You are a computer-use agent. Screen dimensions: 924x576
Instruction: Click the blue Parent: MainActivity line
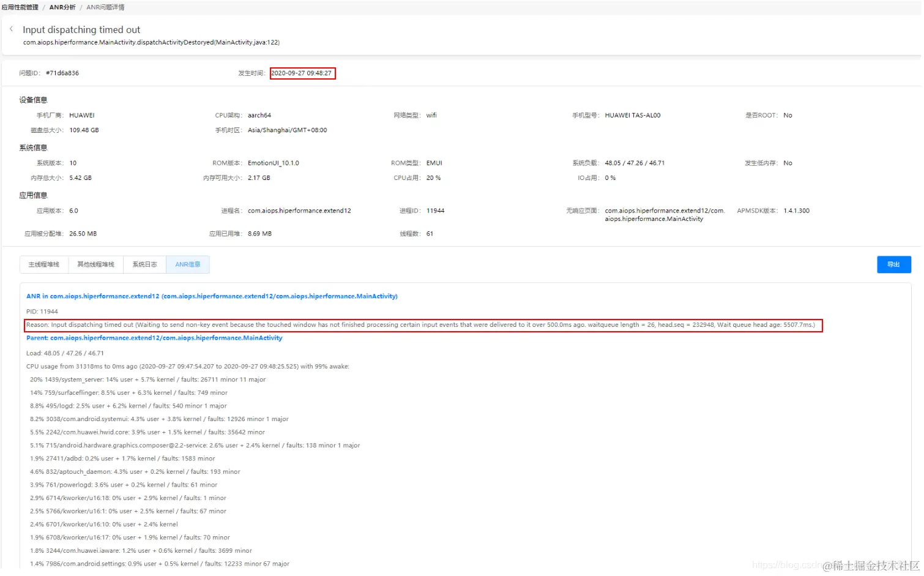(x=154, y=338)
